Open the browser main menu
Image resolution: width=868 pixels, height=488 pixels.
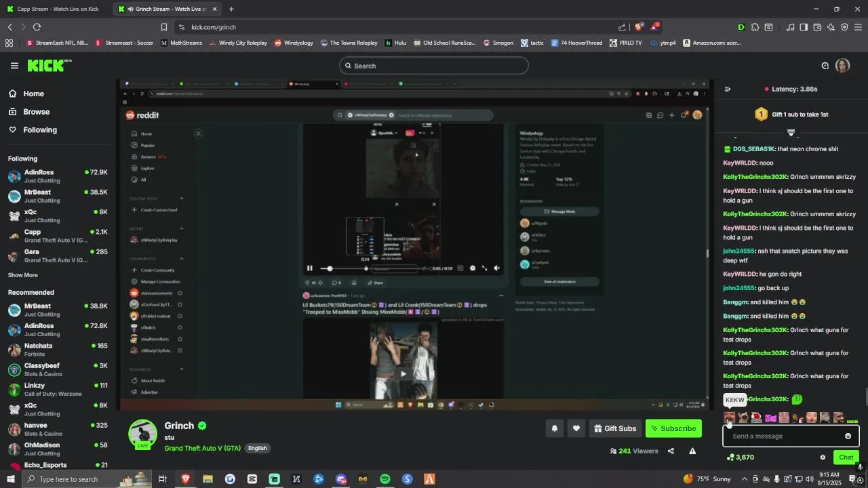tap(858, 27)
